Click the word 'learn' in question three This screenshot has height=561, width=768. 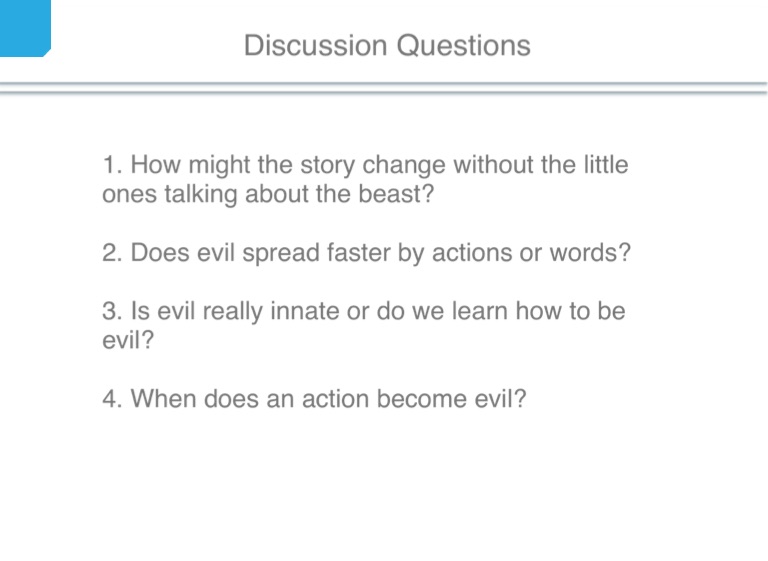tap(480, 311)
